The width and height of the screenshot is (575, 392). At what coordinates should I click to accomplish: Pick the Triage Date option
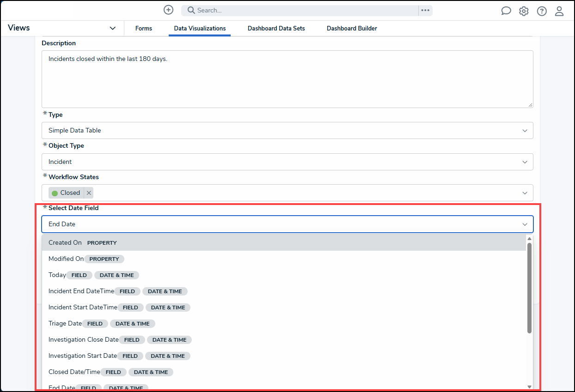[284, 324]
